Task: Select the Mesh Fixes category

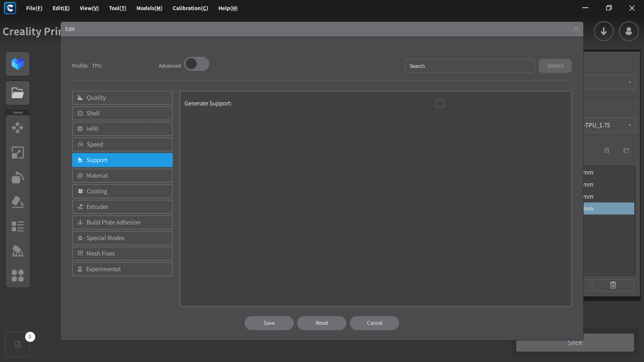Action: (122, 253)
